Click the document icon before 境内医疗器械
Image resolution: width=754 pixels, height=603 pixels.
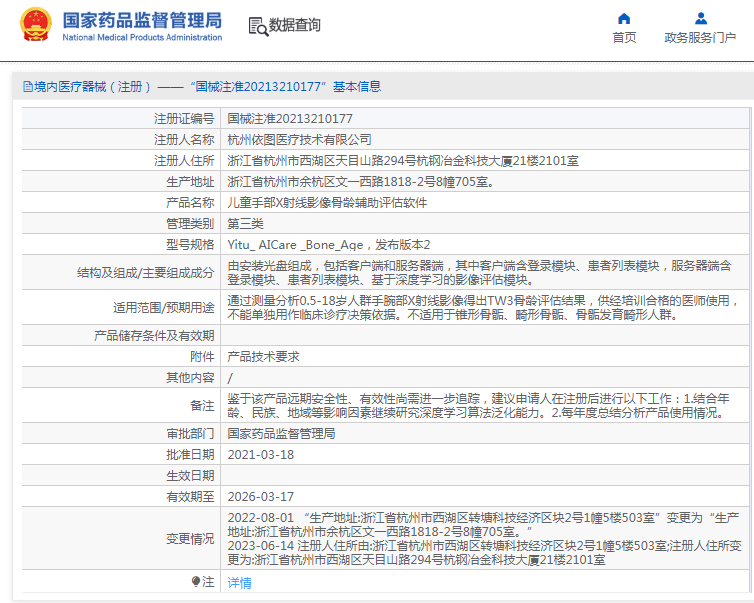point(28,87)
